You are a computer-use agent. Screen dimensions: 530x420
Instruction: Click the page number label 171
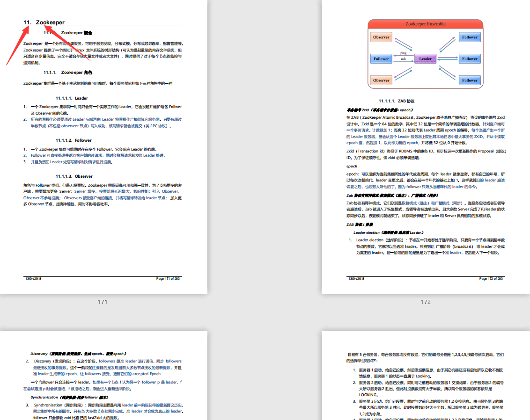point(103,302)
